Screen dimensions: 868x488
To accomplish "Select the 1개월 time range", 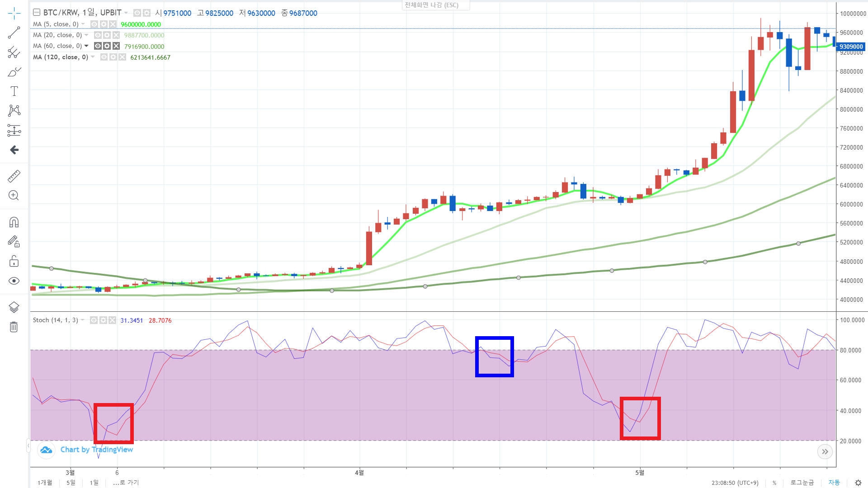I will tap(45, 483).
